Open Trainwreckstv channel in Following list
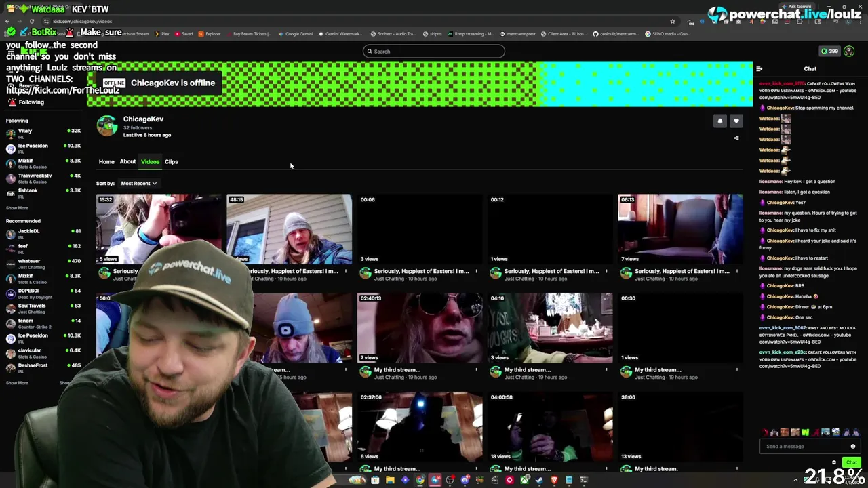Image resolution: width=868 pixels, height=488 pixels. click(x=43, y=178)
